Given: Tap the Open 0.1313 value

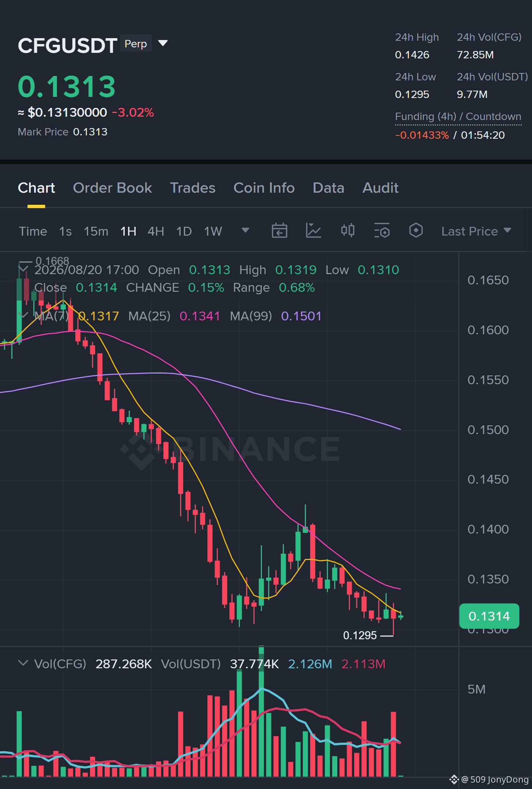Looking at the screenshot, I should [x=209, y=270].
